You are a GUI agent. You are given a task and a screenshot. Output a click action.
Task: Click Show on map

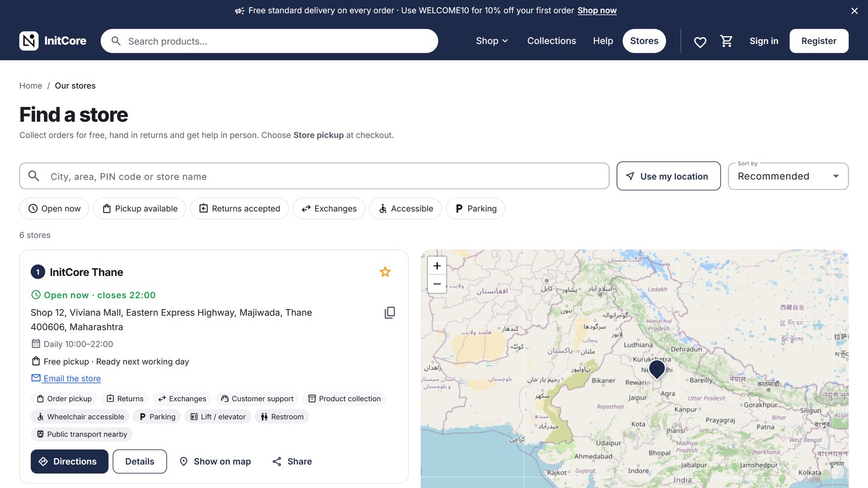[x=215, y=461]
